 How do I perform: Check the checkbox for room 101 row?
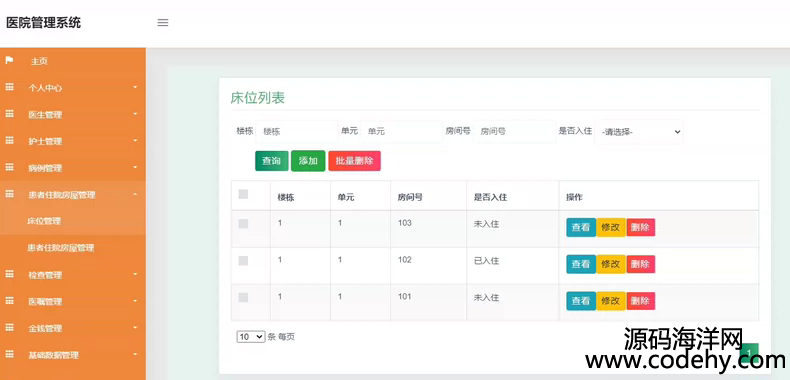click(243, 297)
